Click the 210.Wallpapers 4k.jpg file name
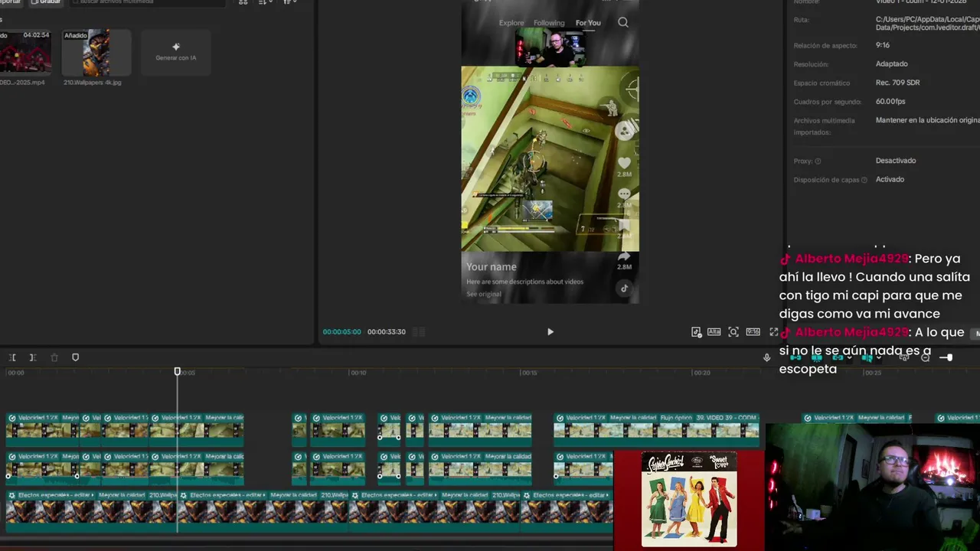The height and width of the screenshot is (551, 980). tap(92, 82)
